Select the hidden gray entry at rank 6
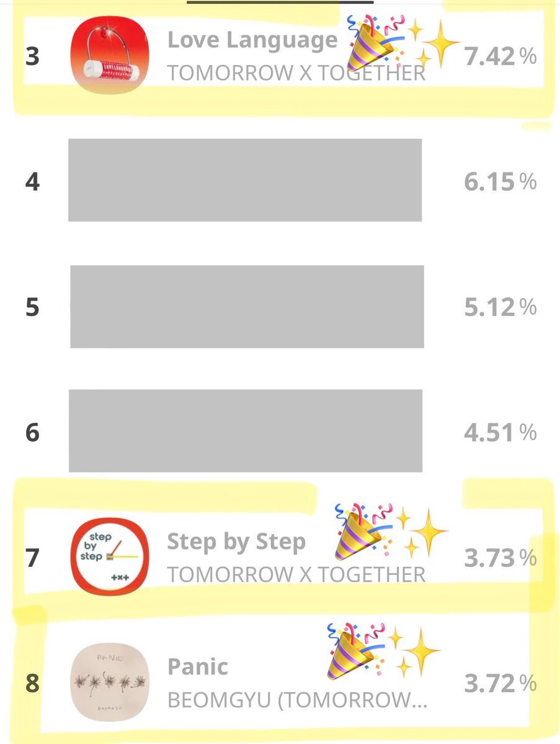This screenshot has height=744, width=560. [x=246, y=431]
